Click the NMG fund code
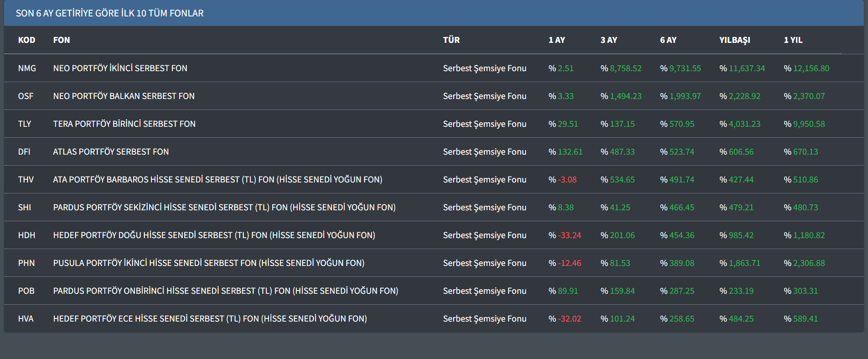868x359 pixels. click(27, 68)
